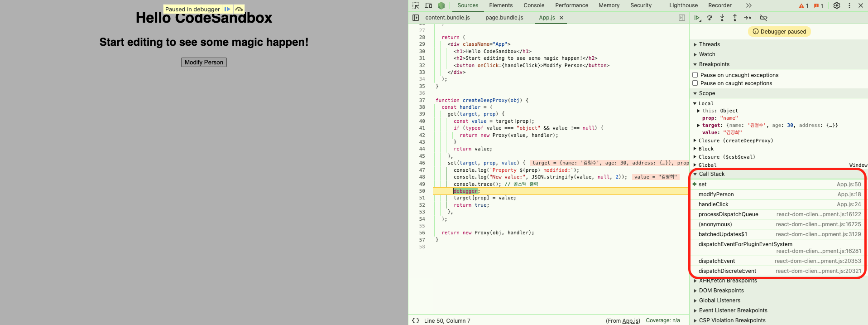Open the green Node.js DevTools icon
Viewport: 868px width, 325px height.
point(441,5)
